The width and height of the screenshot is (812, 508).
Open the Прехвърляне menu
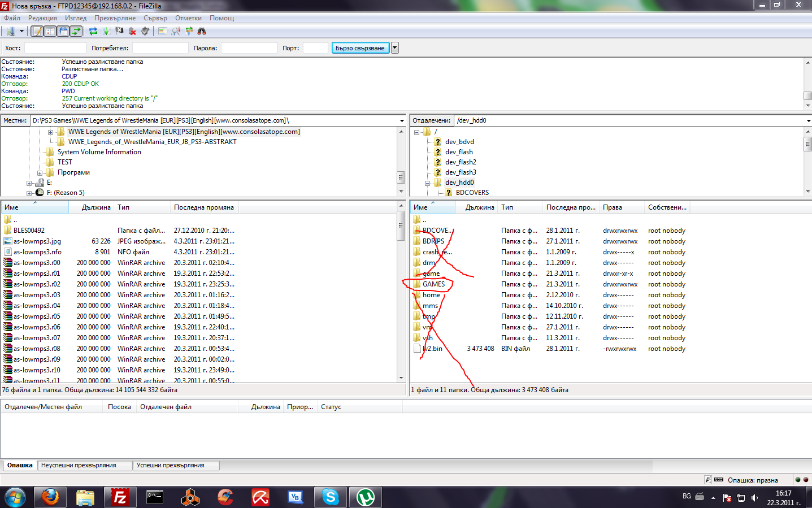tap(115, 18)
